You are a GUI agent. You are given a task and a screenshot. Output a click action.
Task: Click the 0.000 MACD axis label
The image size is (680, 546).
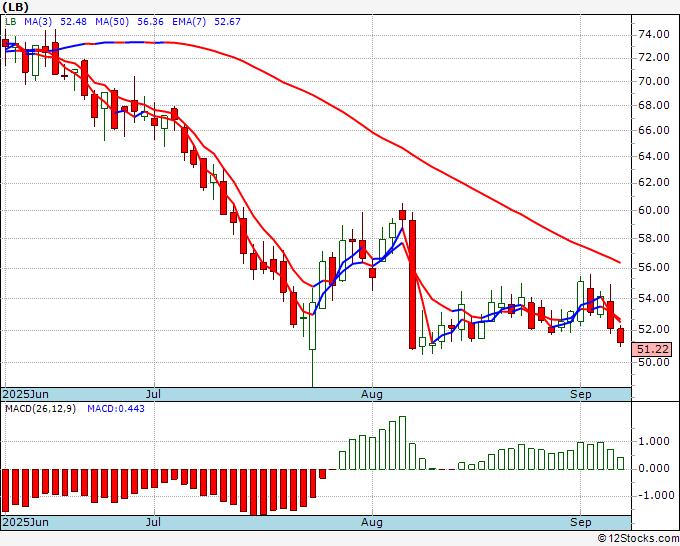(654, 468)
